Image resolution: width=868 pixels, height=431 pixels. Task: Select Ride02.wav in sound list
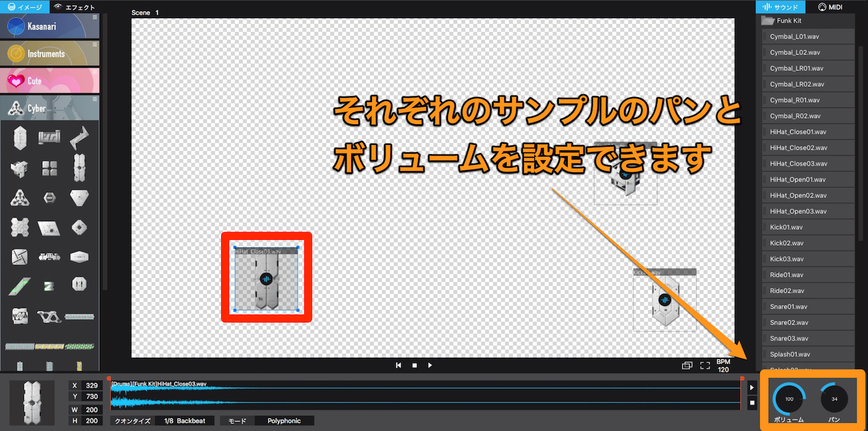click(808, 291)
